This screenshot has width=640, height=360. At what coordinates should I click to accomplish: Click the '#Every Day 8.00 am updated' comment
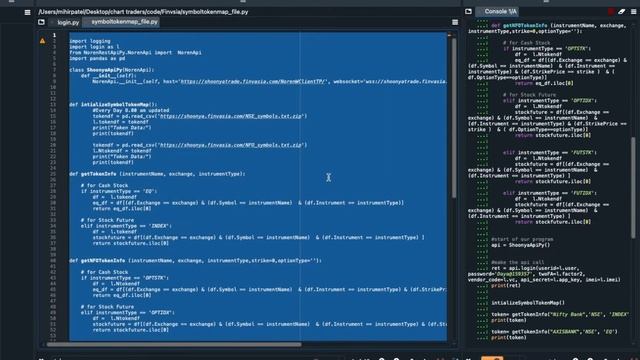pos(131,110)
